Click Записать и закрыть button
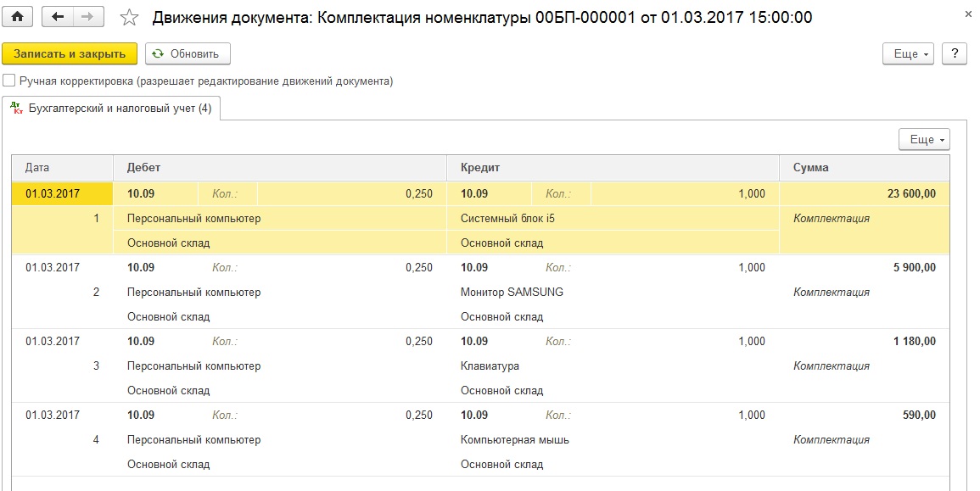This screenshot has width=980, height=491. click(70, 53)
